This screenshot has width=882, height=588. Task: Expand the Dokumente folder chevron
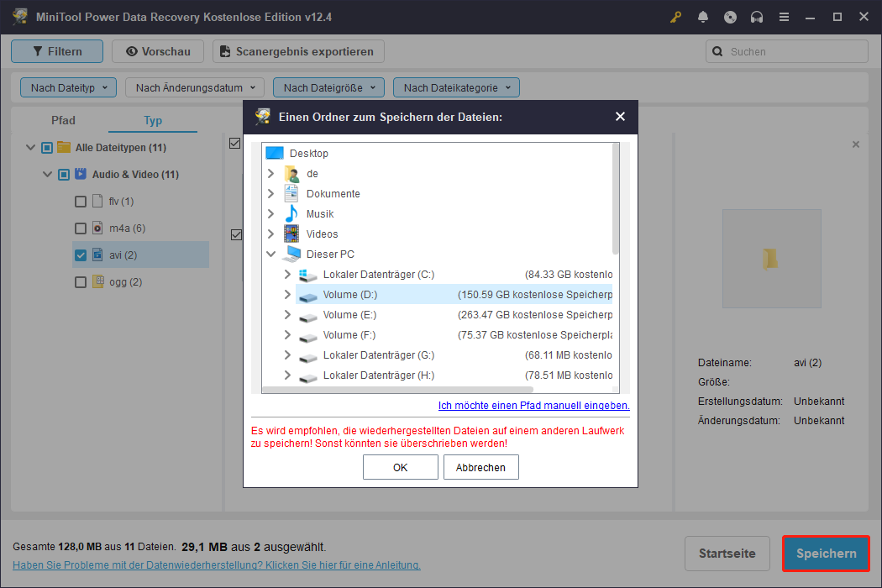coord(270,193)
